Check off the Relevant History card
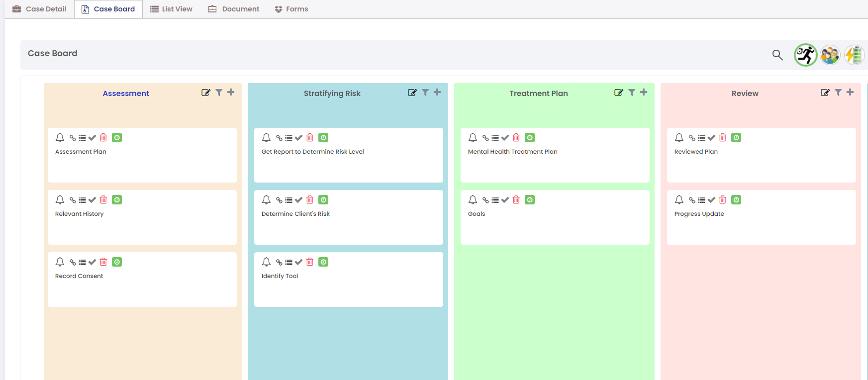 (x=92, y=200)
